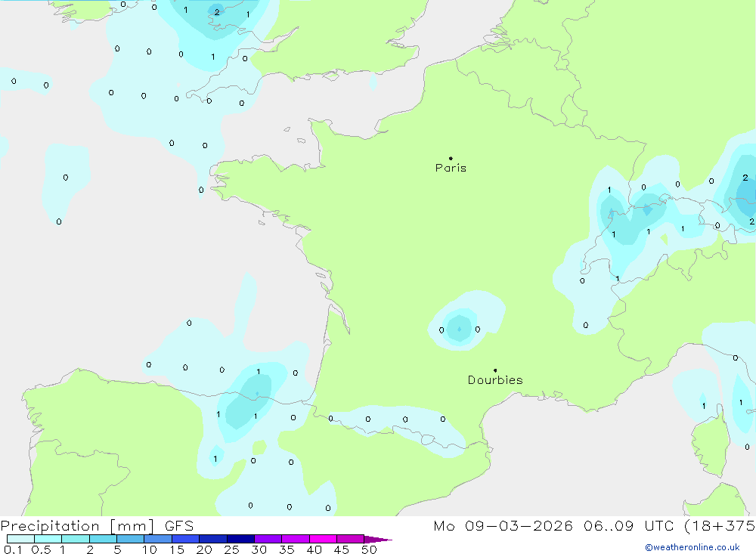756x554 pixels.
Task: Click the 'Precipitation [mm]' title text
Action: [78, 526]
